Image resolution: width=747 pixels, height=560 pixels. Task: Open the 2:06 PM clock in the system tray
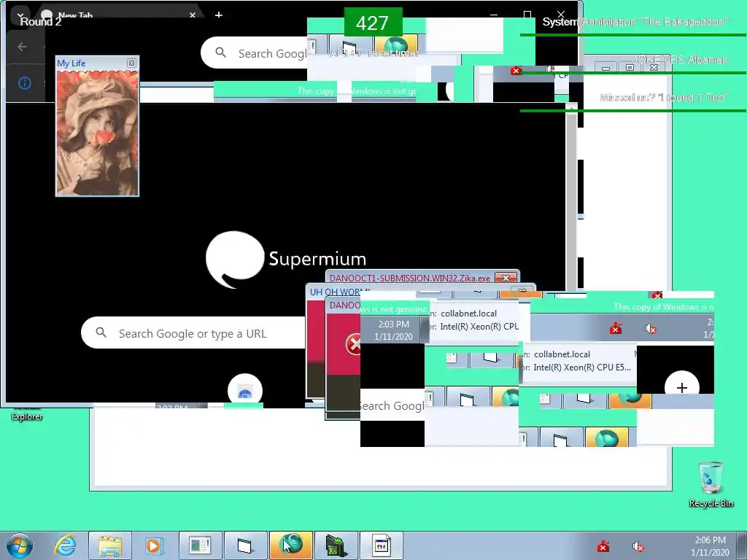click(710, 545)
